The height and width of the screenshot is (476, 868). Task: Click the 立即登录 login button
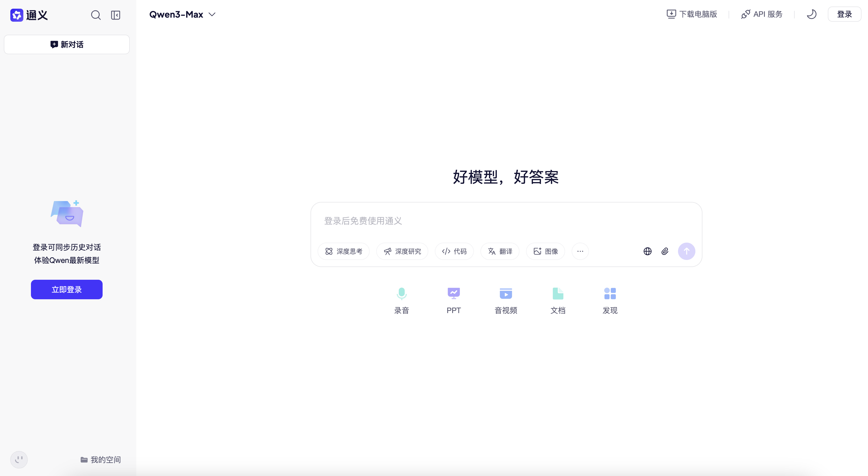pyautogui.click(x=66, y=289)
